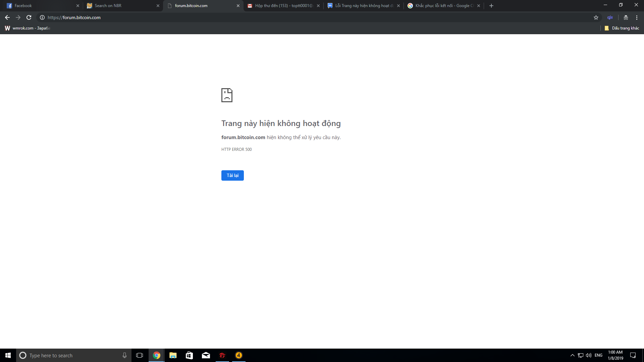Show hidden system tray icons
Screen dimensions: 644x362
573,355
